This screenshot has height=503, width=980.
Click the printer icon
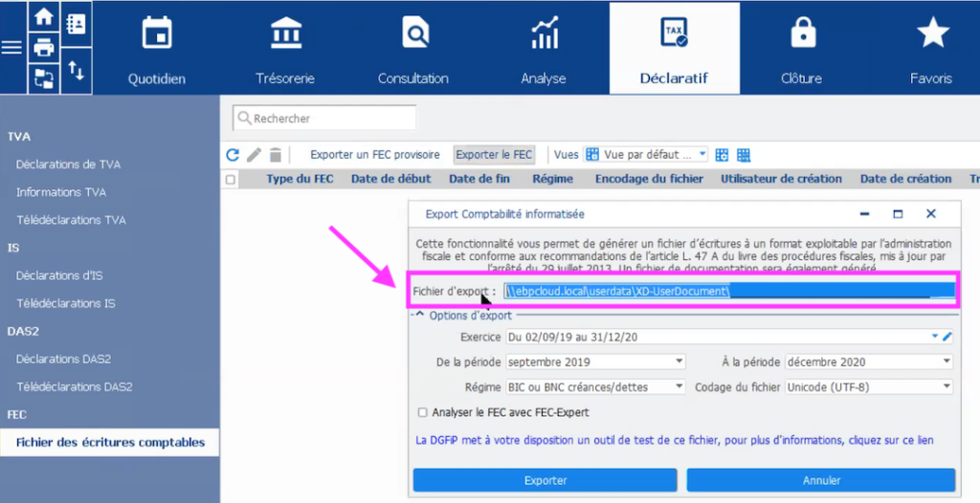[44, 47]
